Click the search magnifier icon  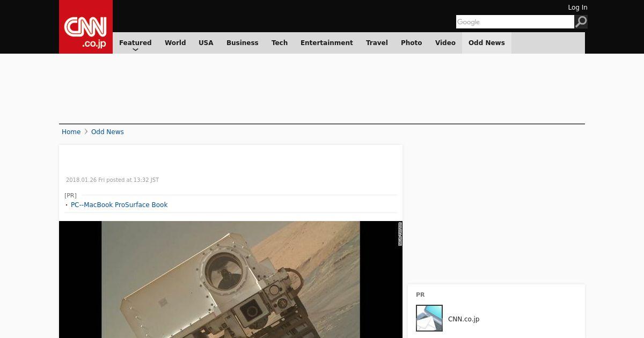point(581,21)
